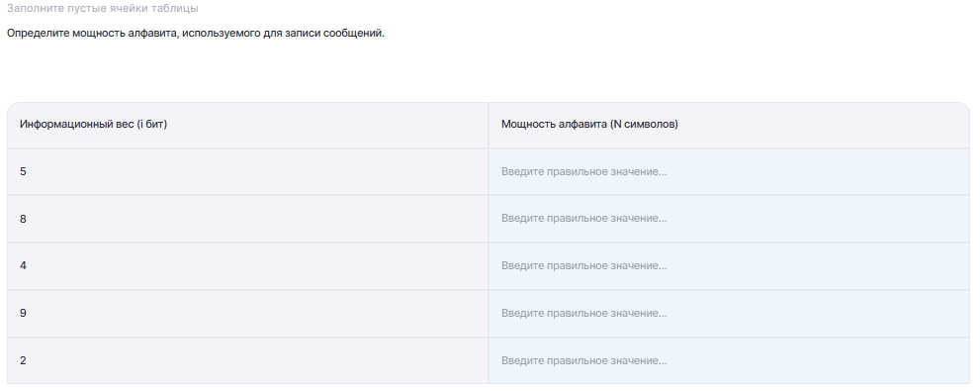Click the cell with value 8
This screenshot has width=980, height=391.
point(247,219)
